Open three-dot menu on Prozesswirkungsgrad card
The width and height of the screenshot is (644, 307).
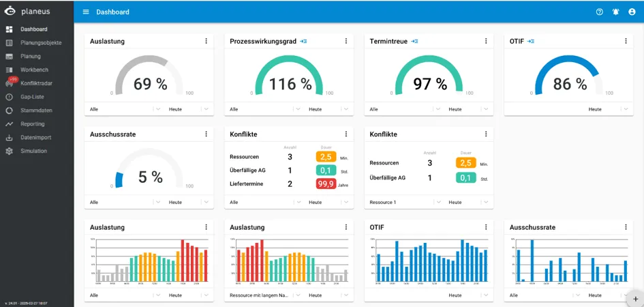[346, 41]
